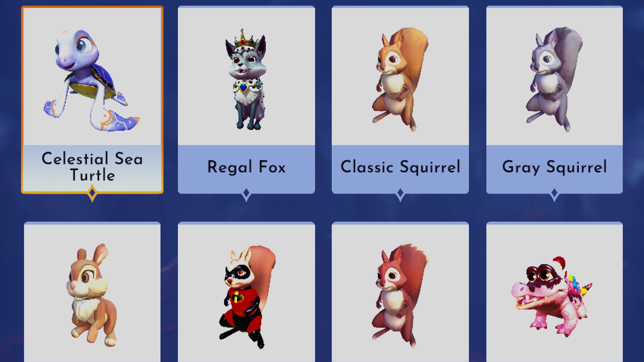Click the Gray Squirrel name label
This screenshot has width=644, height=362.
click(554, 167)
